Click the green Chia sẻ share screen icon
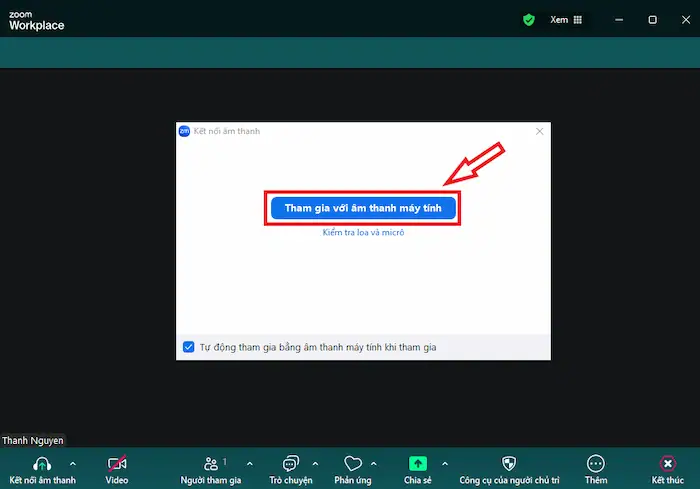700x489 pixels. tap(417, 464)
